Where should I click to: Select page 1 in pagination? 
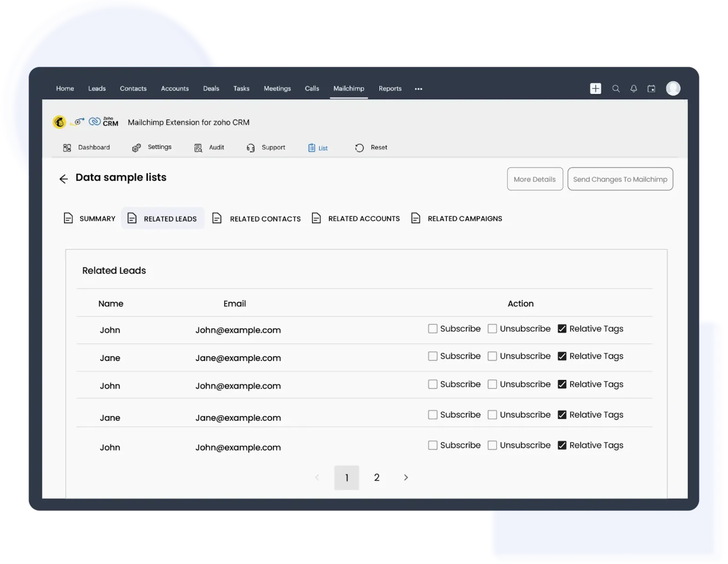pos(347,478)
